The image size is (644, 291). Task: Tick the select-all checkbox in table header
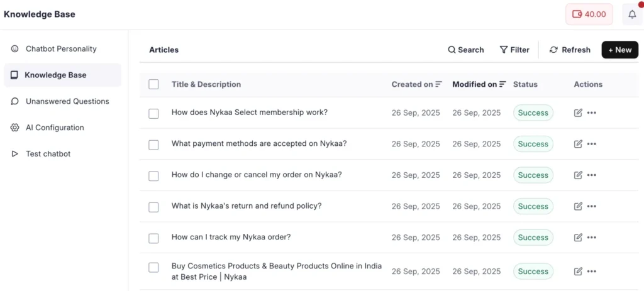(x=153, y=85)
